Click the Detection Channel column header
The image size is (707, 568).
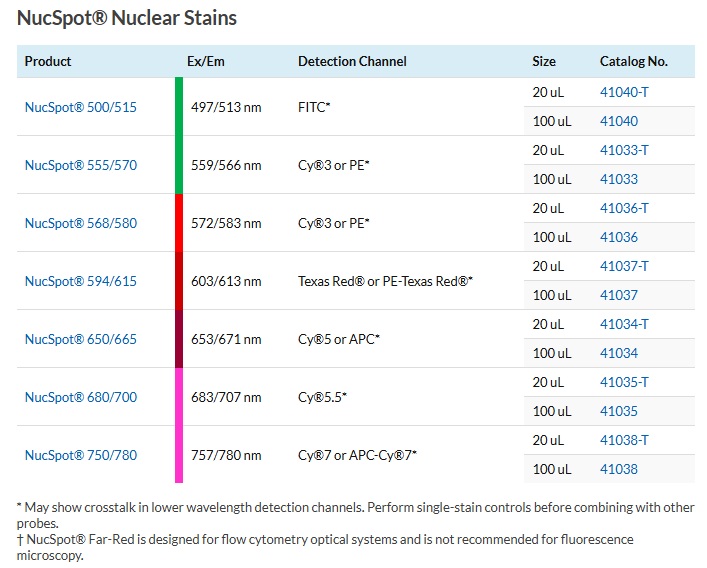(352, 61)
